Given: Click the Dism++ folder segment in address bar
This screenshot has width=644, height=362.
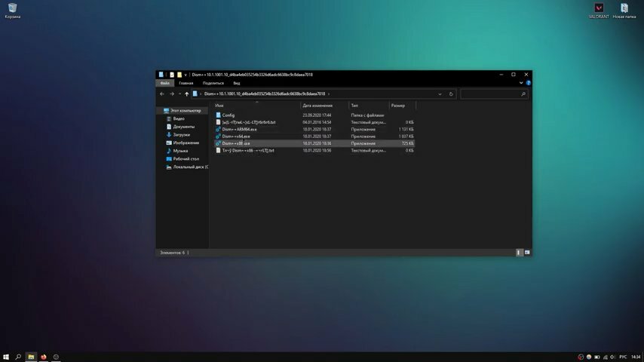Looking at the screenshot, I should [x=265, y=94].
